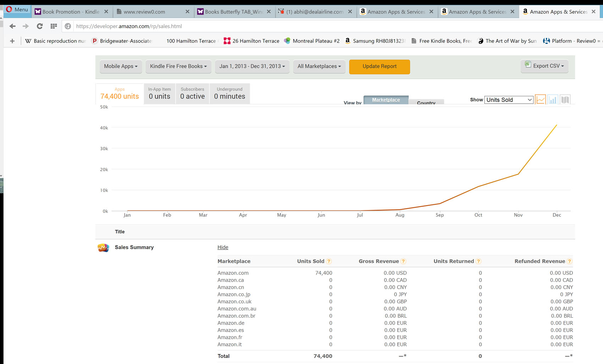Close the Books Butterfly TAB tab
603x364 pixels.
coord(269,12)
